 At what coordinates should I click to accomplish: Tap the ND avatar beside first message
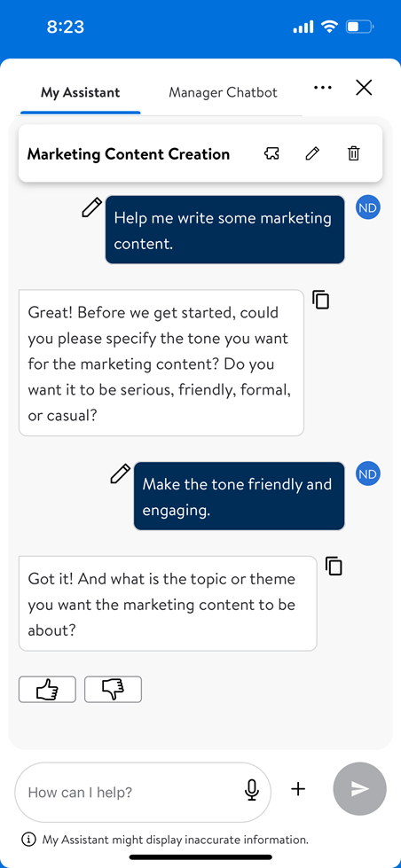pos(368,207)
